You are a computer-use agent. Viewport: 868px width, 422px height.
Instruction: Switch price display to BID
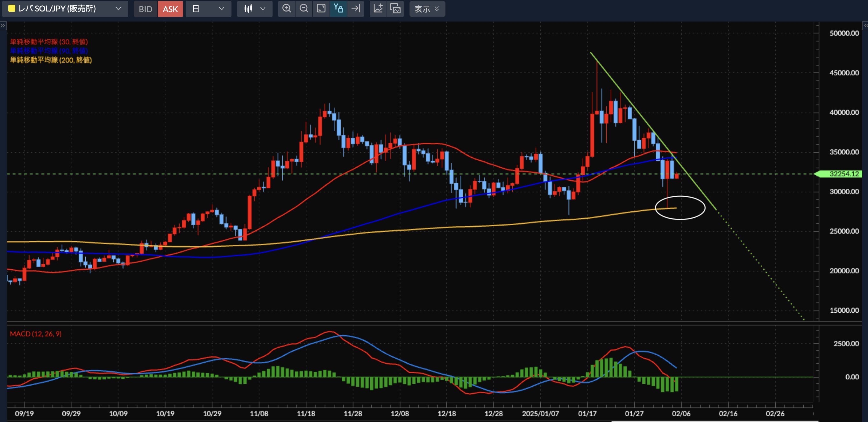pyautogui.click(x=146, y=9)
